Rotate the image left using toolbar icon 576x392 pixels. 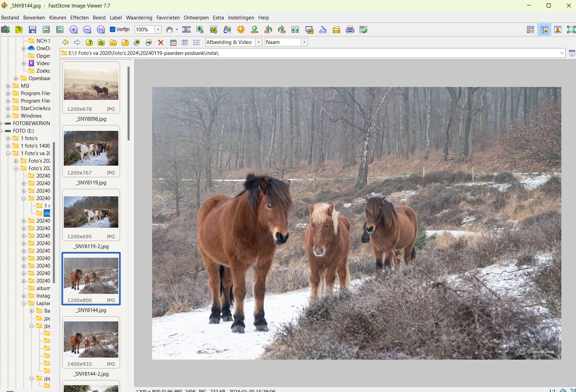point(268,30)
